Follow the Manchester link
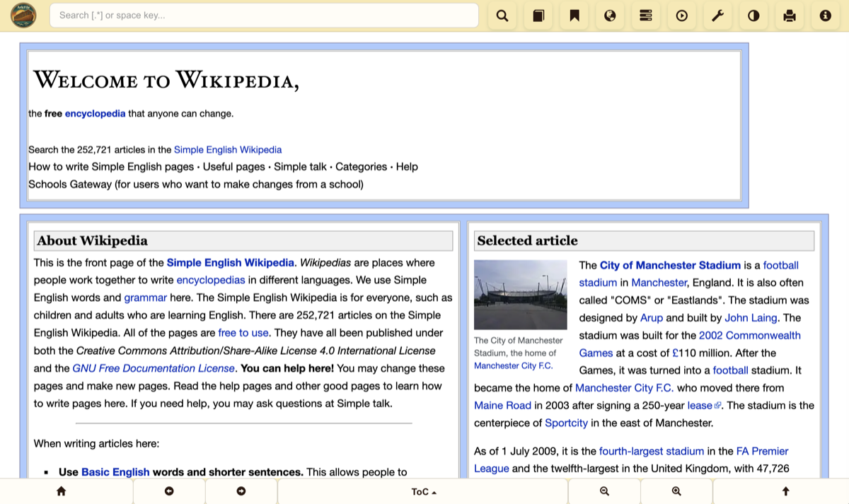Image resolution: width=849 pixels, height=504 pixels. 659,283
